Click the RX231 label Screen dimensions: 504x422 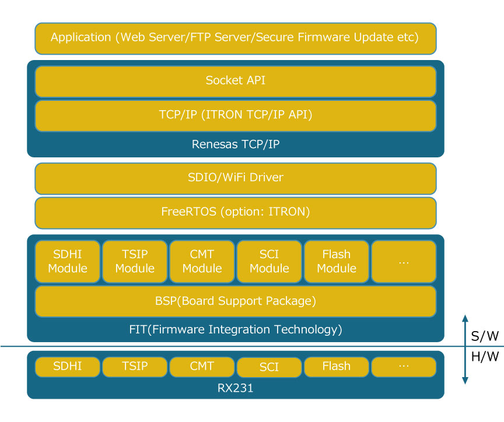coord(236,388)
